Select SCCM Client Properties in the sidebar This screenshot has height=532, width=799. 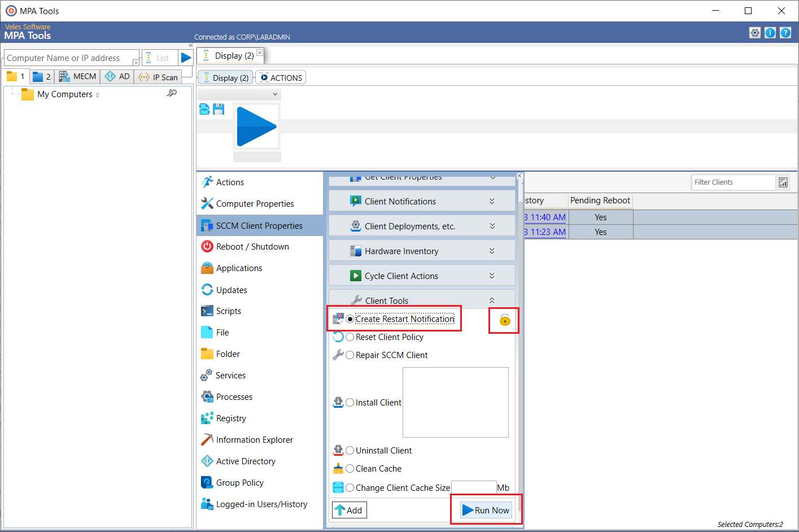point(260,225)
